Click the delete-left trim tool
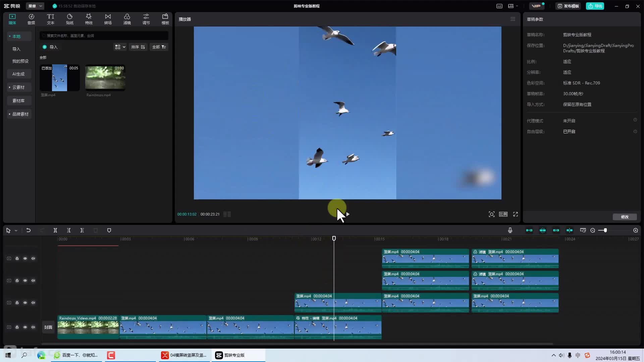The width and height of the screenshot is (644, 362). click(69, 230)
